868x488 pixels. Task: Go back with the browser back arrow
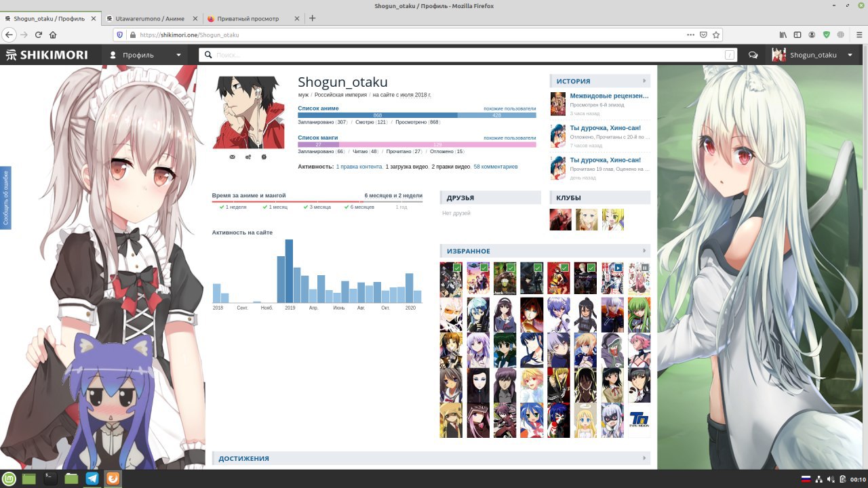click(x=9, y=35)
